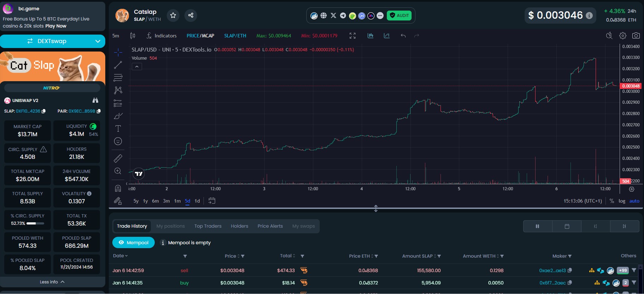Visit the project website via the globe icon
Screen dimensions: 644x294
coord(324,16)
